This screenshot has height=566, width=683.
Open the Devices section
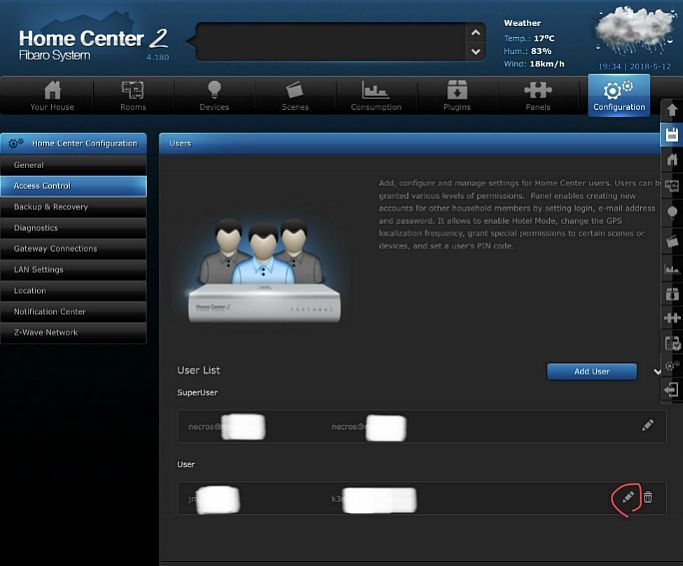(x=214, y=96)
